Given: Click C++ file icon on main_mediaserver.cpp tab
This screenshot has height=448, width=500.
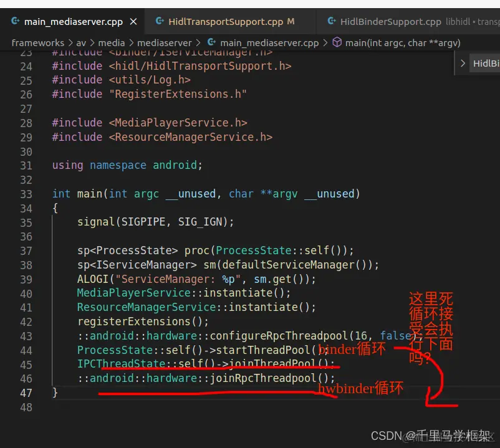Looking at the screenshot, I should tap(16, 21).
